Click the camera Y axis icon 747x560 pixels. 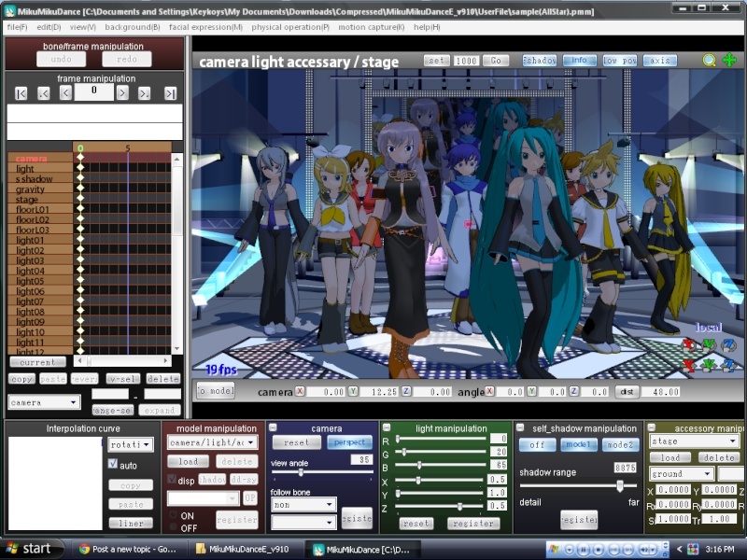tap(353, 391)
